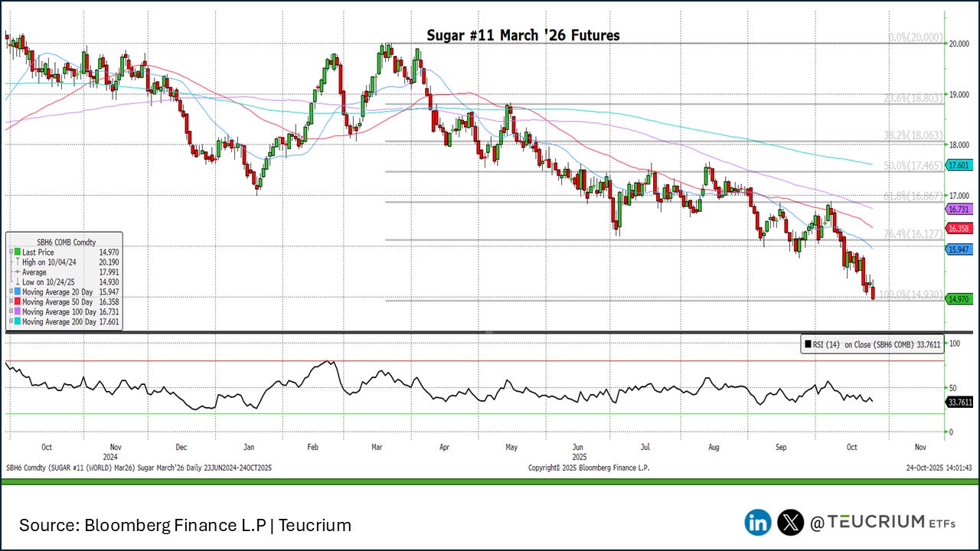Expand the Moving Average 100 Day legend entry
This screenshot has width=980, height=551.
click(10, 312)
